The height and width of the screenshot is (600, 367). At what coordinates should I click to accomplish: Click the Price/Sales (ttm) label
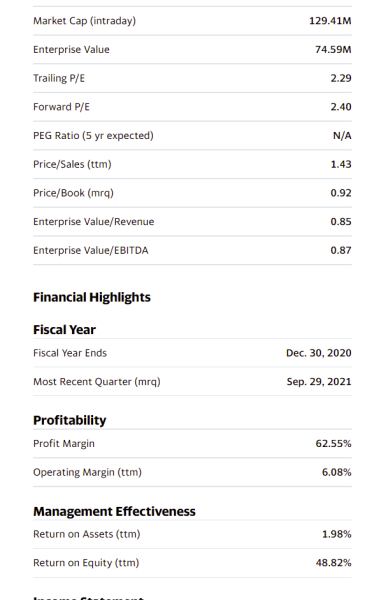click(72, 164)
